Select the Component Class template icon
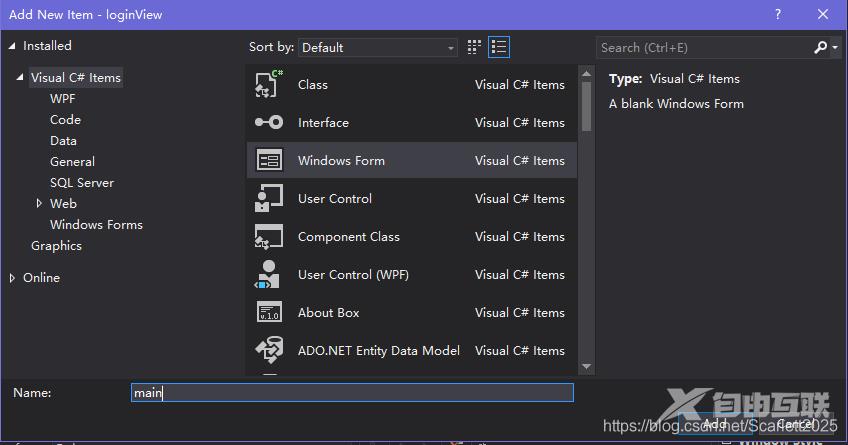Screen dimensions: 848x445 (x=269, y=237)
